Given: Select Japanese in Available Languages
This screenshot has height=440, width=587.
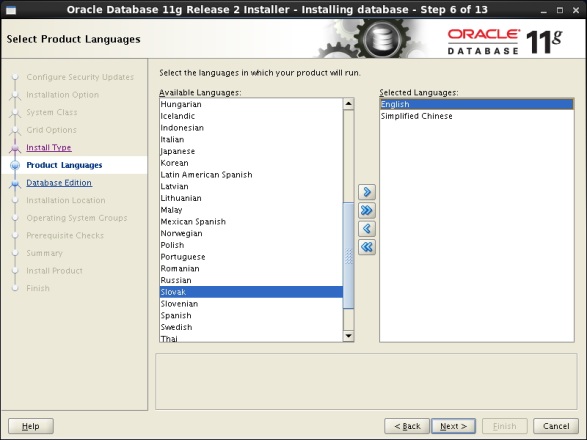Looking at the screenshot, I should [251, 151].
